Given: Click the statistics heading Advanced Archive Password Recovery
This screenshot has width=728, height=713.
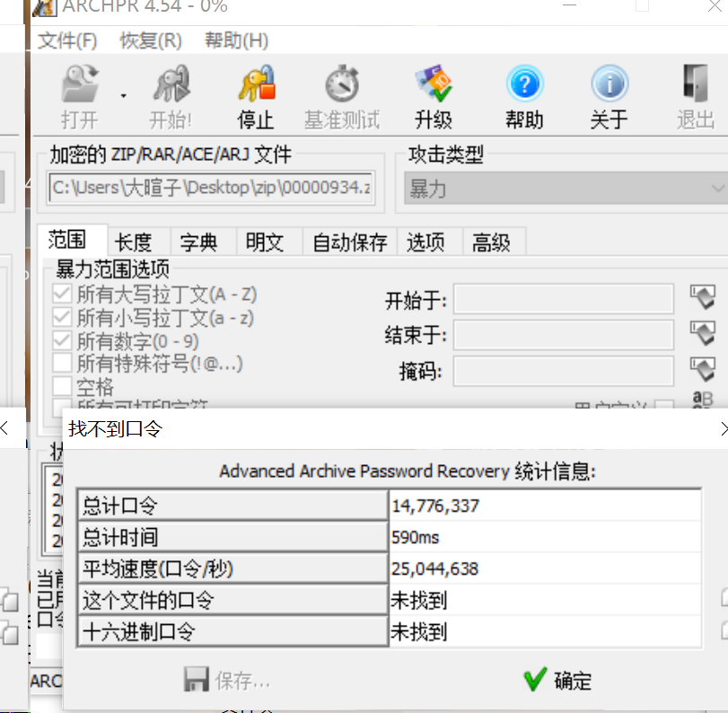Looking at the screenshot, I should click(x=364, y=471).
